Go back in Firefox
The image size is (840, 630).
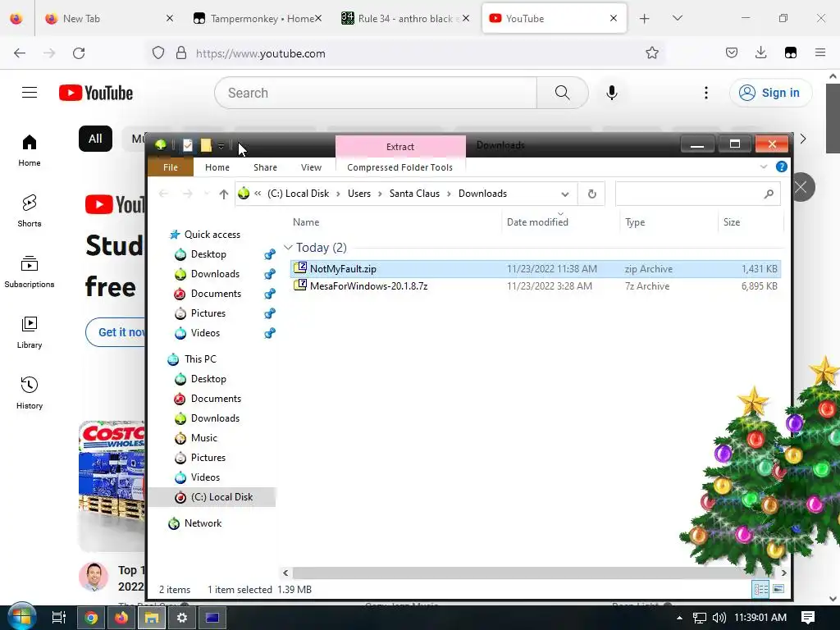[x=20, y=53]
